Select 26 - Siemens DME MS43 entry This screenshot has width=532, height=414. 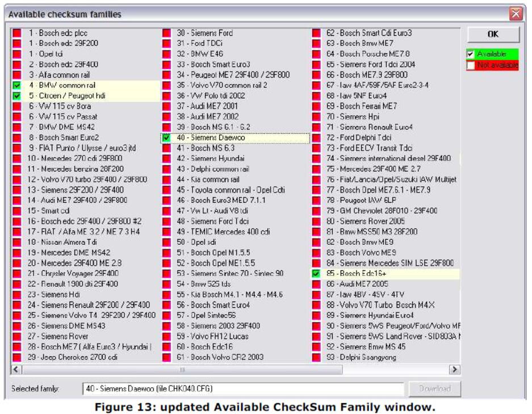point(66,326)
